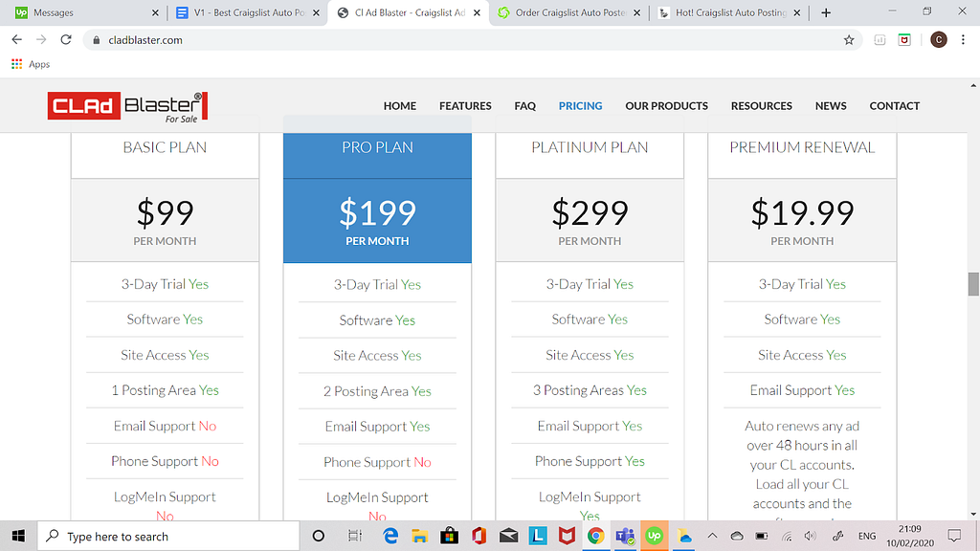The image size is (980, 551).
Task: Open the Upwork app on taskbar
Action: (x=655, y=536)
